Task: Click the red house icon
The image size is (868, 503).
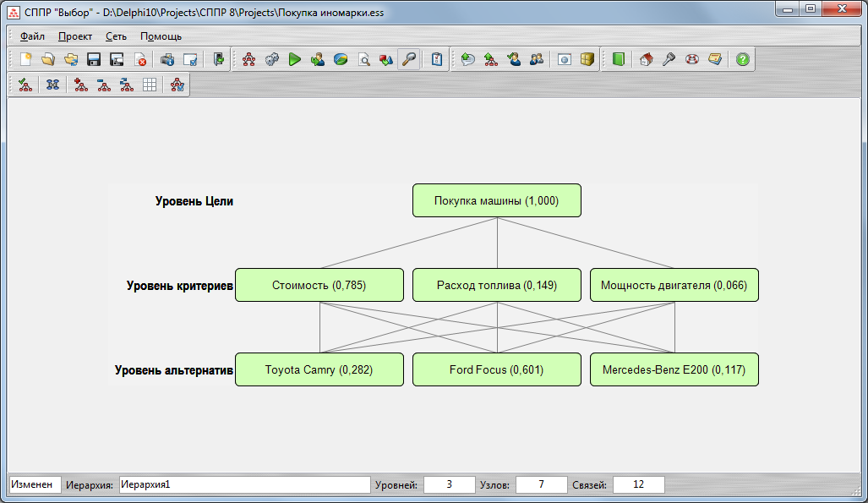Action: tap(646, 59)
